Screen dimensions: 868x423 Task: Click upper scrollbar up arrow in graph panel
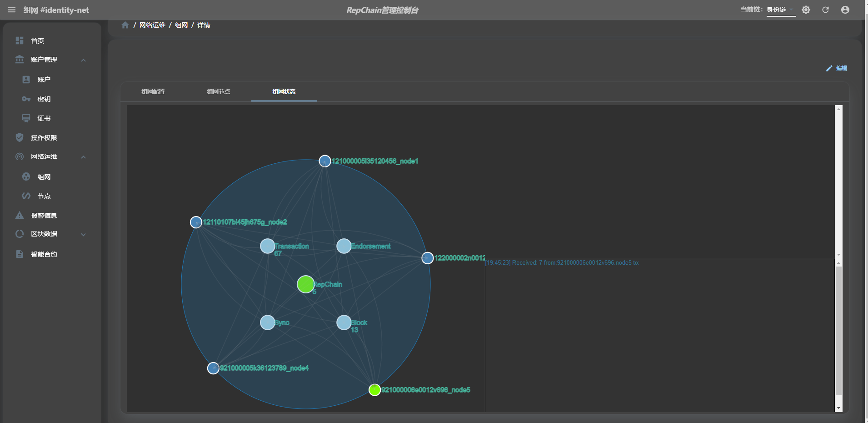(839, 109)
